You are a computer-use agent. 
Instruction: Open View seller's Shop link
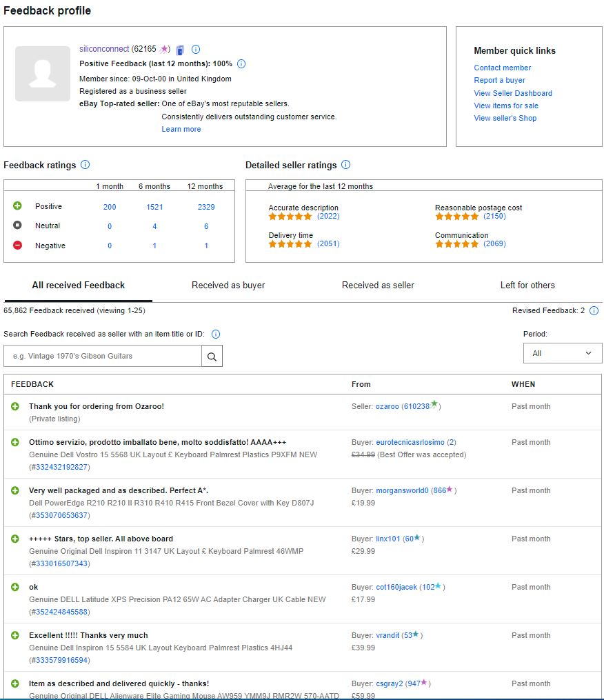coord(505,119)
